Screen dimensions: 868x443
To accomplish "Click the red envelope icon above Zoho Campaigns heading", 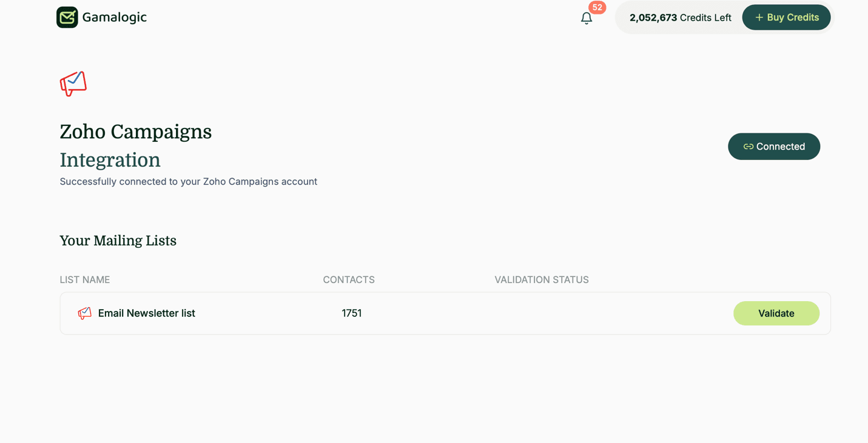I will (73, 84).
